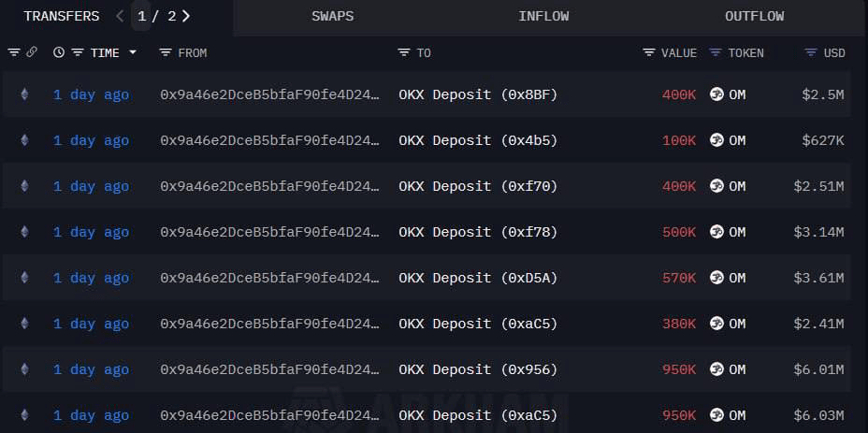868x433 pixels.
Task: Open the 1 day ago link for 0x8BF transfer
Action: 91,94
